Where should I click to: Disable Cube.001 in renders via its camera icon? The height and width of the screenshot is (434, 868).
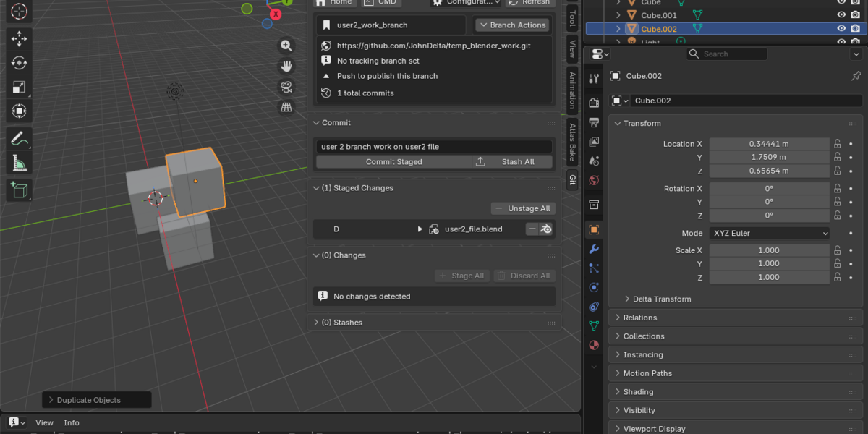856,14
